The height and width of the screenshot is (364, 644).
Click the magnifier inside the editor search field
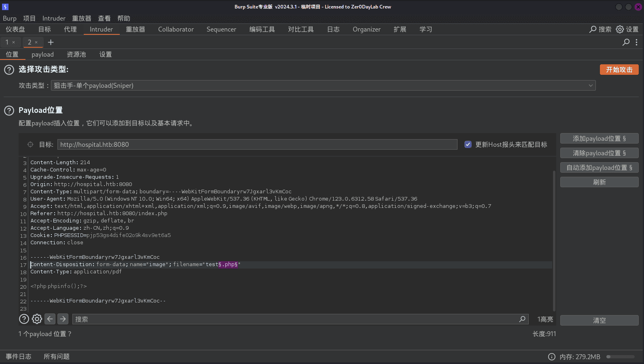pyautogui.click(x=522, y=319)
